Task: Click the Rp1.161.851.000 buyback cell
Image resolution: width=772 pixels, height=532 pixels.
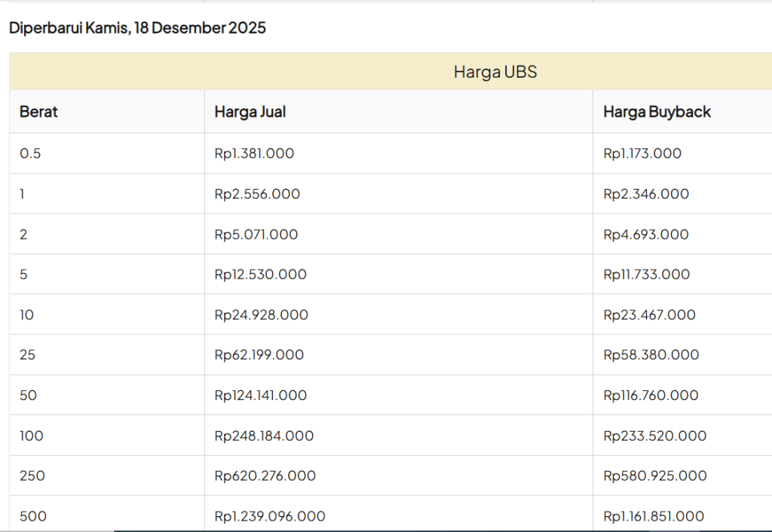Action: pyautogui.click(x=654, y=516)
